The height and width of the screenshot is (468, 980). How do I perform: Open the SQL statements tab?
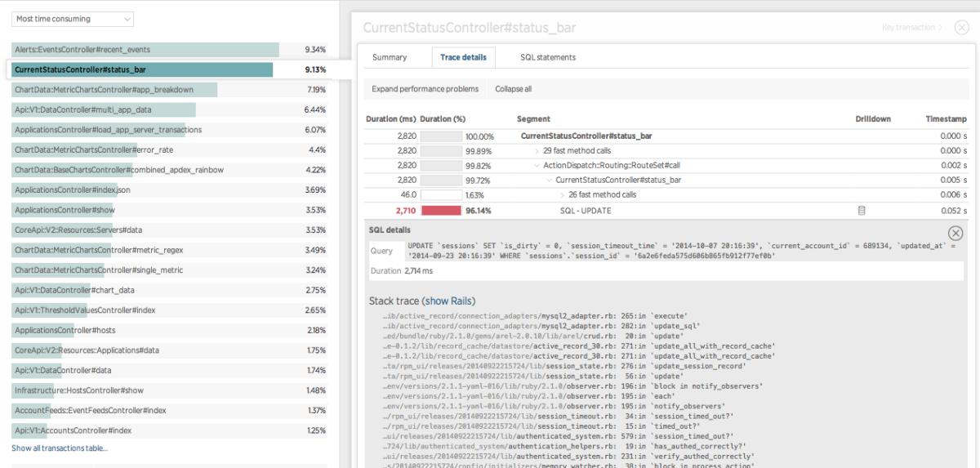pyautogui.click(x=547, y=57)
